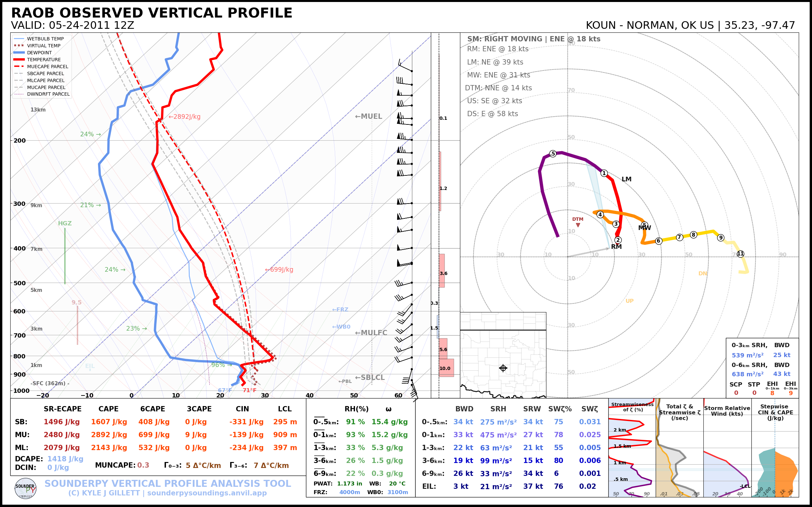The image size is (812, 507).
Task: Click the DEWPOINT legend entry
Action: 39,53
